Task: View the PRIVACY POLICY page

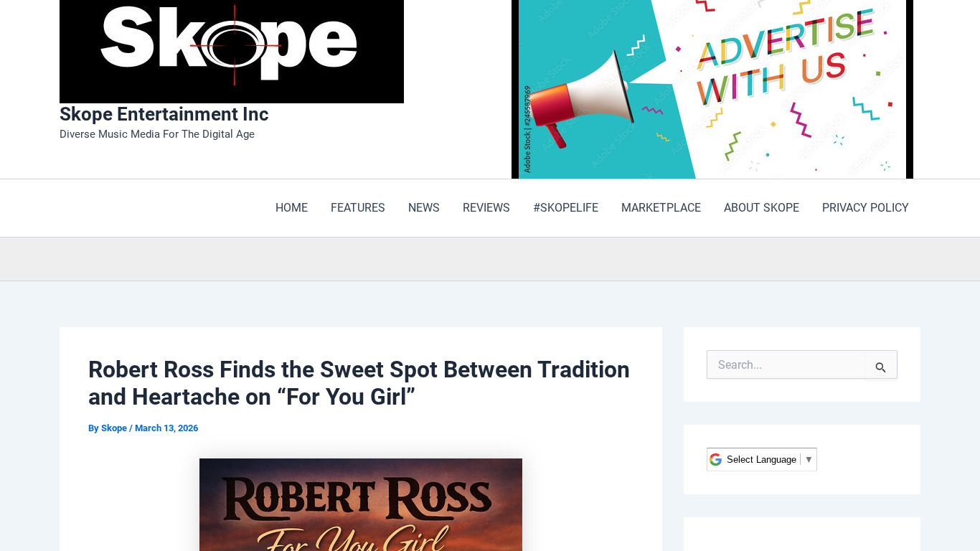Action: click(x=865, y=208)
